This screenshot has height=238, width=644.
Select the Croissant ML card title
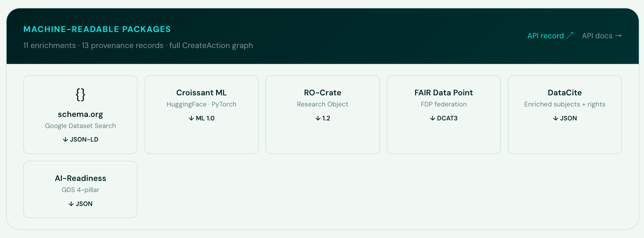pyautogui.click(x=201, y=93)
